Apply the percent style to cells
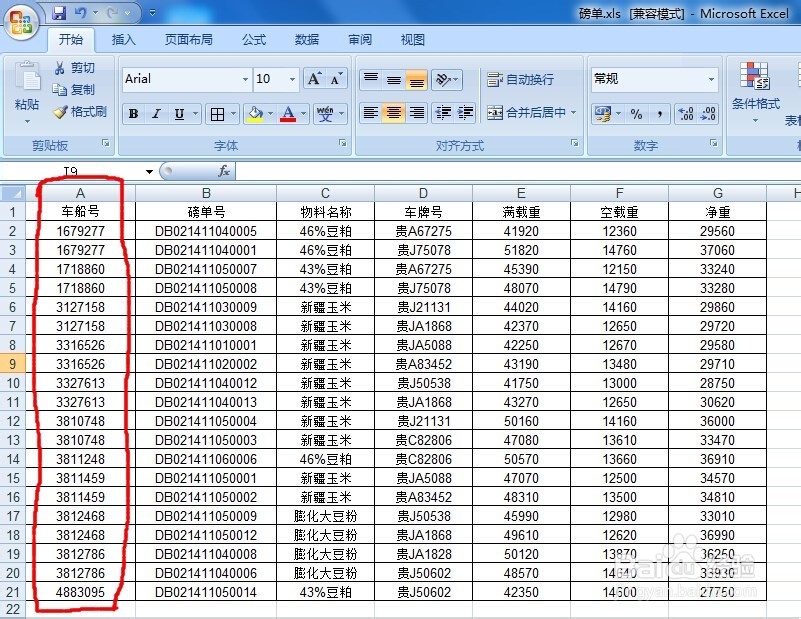 tap(637, 112)
